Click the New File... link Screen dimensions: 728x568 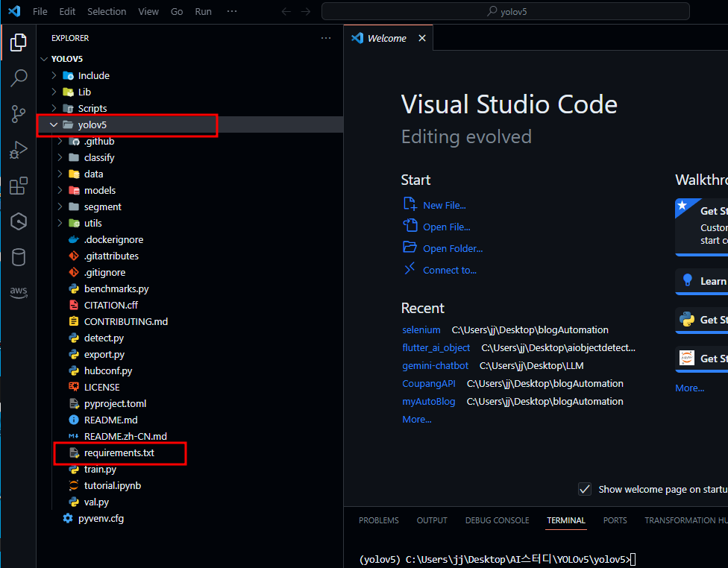pos(445,205)
